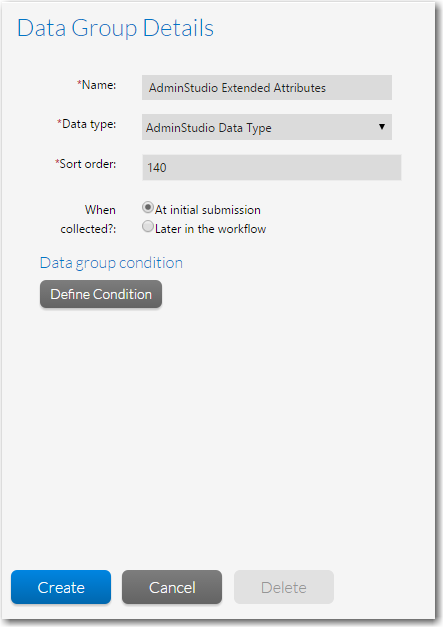
Task: Click the Define Condition button
Action: [101, 294]
